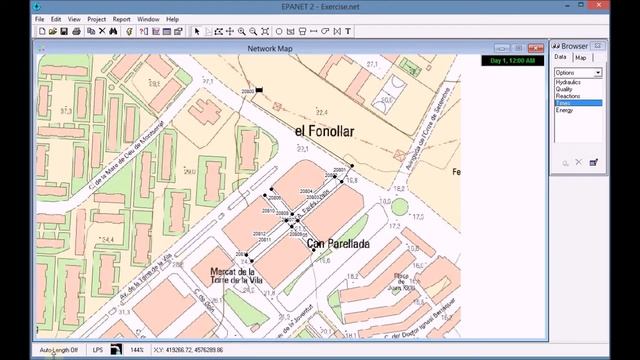Viewport: 640px width, 360px height.
Task: Open the Options toolbar icon
Action: point(178,31)
